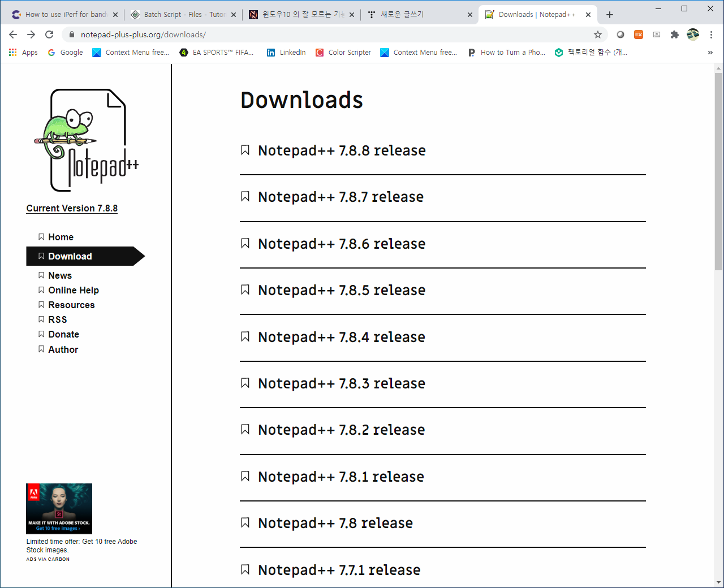Click the ADS VIA CARBON link
This screenshot has width=724, height=588.
48,559
